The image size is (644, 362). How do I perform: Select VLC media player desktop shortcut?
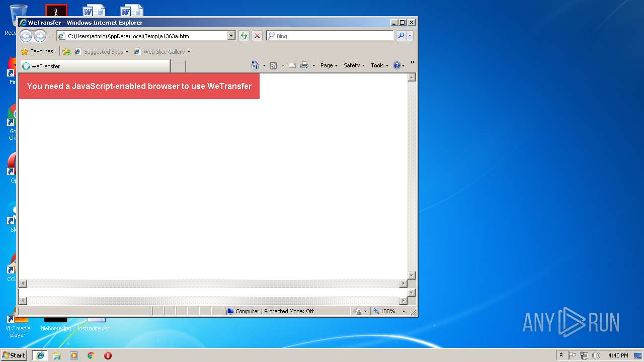coord(18,327)
